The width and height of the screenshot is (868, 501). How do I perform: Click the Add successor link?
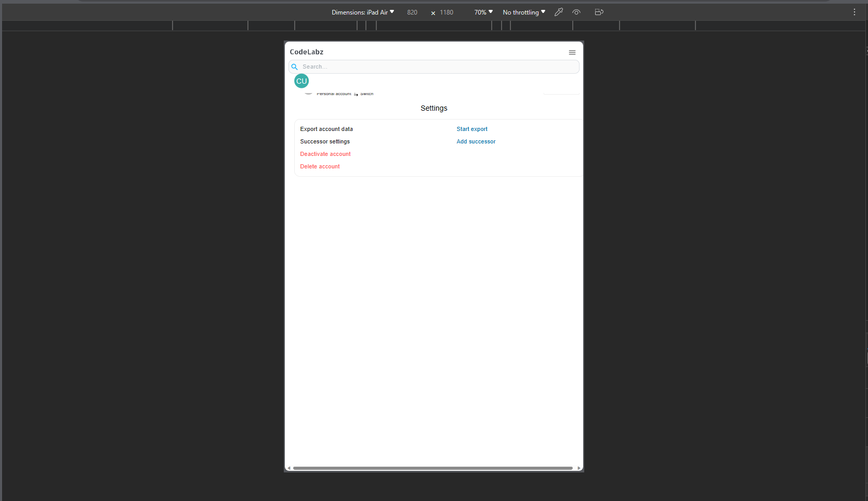pyautogui.click(x=476, y=141)
